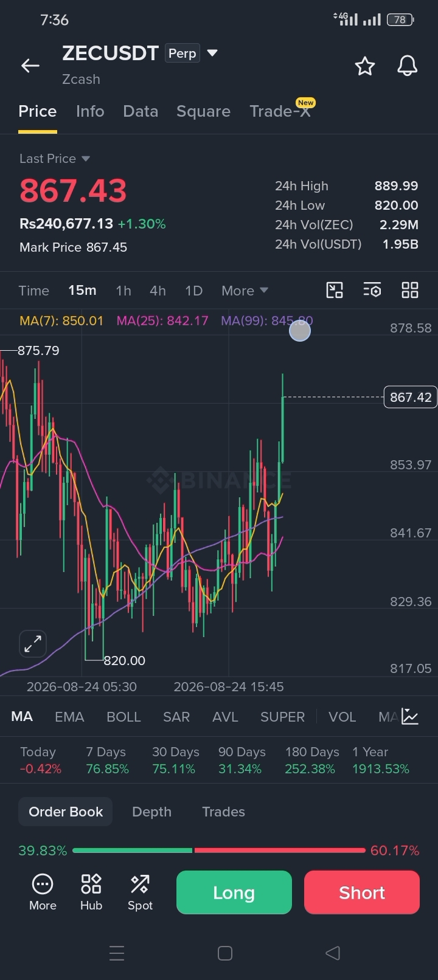Switch to the Data tab
The width and height of the screenshot is (438, 980).
coord(141,111)
